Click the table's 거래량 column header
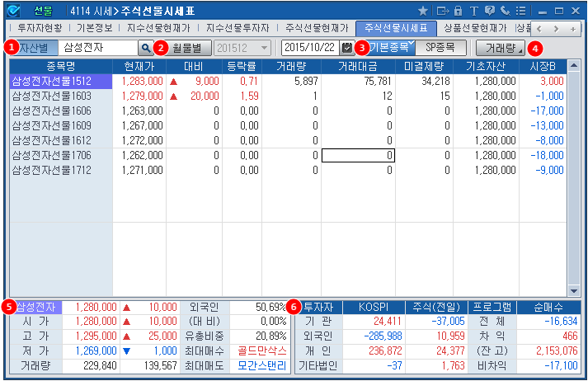Screen dimensions: 588x381 (291, 66)
